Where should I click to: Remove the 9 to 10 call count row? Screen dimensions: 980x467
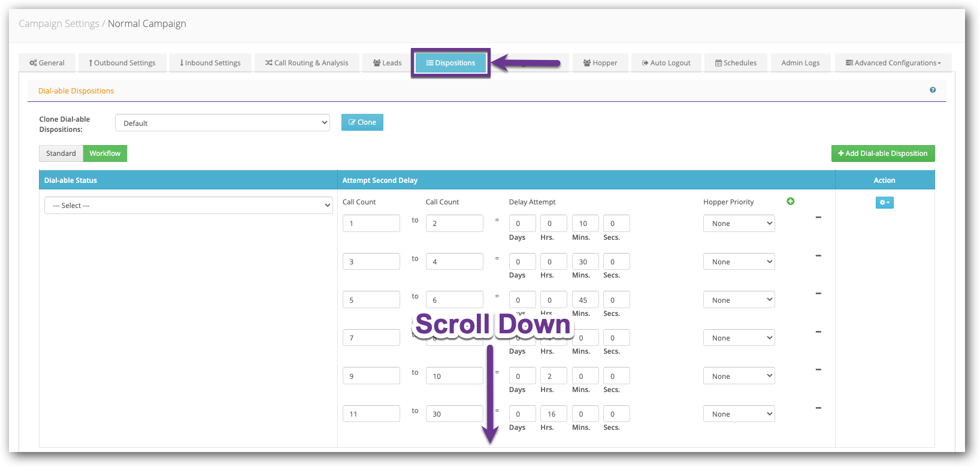818,370
